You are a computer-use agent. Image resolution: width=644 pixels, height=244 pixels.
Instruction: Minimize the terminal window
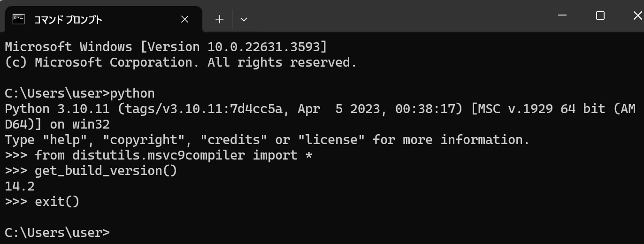pyautogui.click(x=563, y=15)
